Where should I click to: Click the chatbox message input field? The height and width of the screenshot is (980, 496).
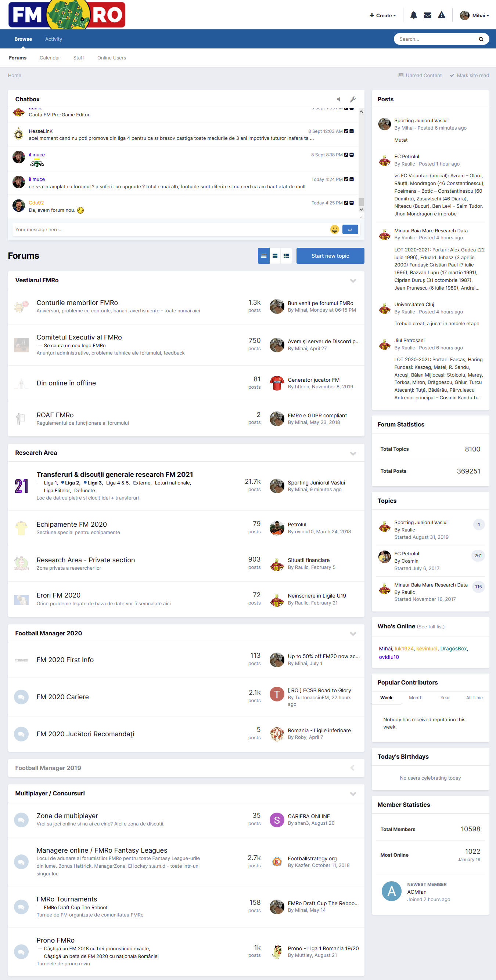pos(171,229)
